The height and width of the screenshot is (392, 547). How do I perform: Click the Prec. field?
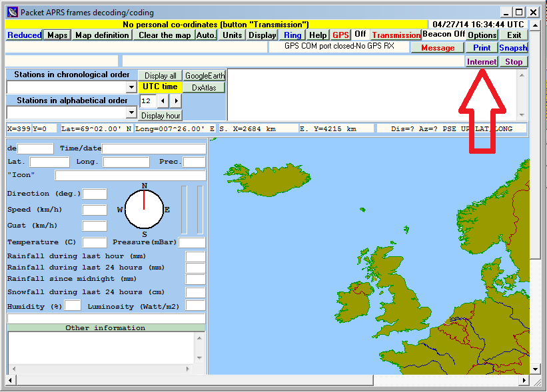(x=195, y=162)
